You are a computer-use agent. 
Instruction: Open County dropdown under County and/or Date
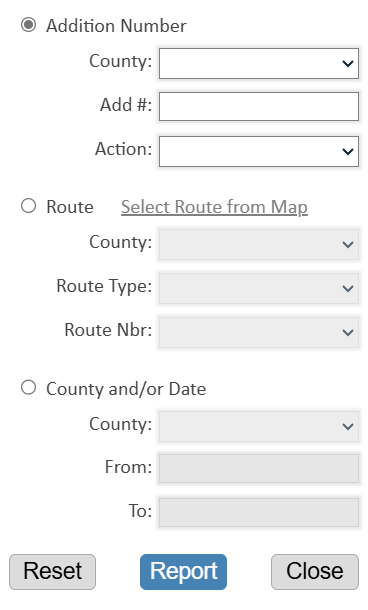(259, 426)
